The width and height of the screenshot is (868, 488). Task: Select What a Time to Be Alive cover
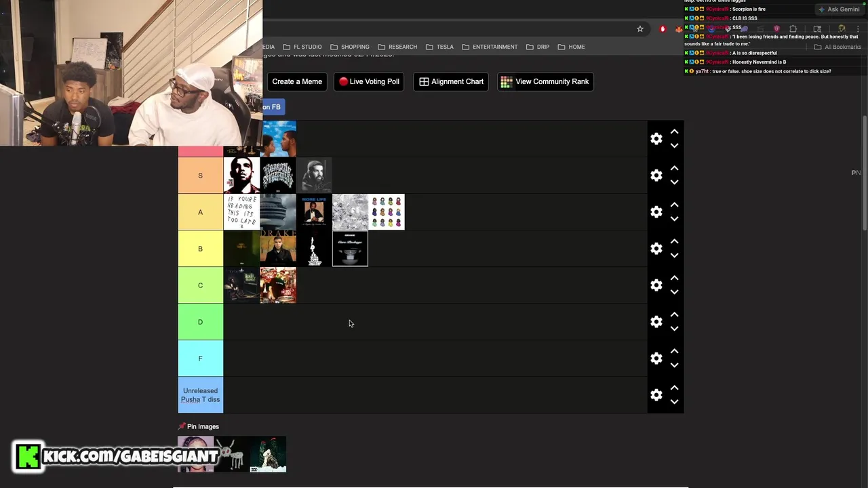[351, 212]
